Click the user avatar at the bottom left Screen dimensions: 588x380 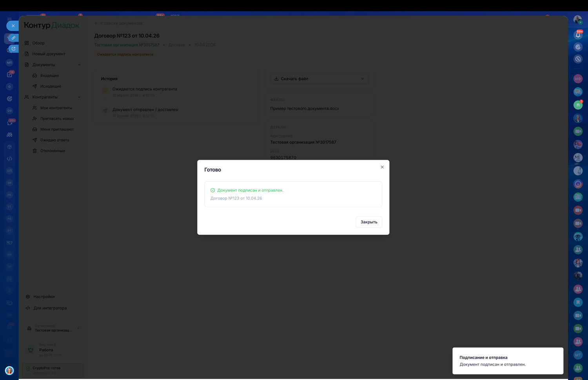pos(9,370)
